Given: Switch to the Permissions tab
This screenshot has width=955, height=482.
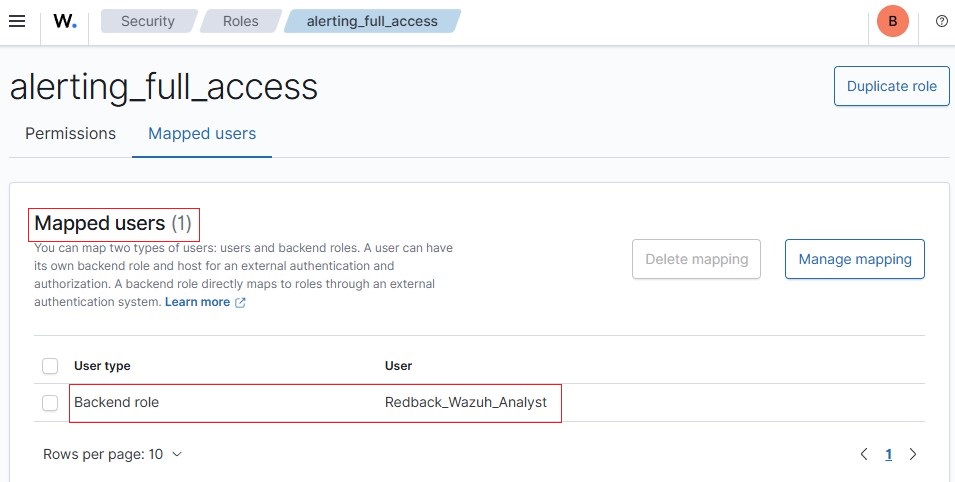Looking at the screenshot, I should 70,133.
